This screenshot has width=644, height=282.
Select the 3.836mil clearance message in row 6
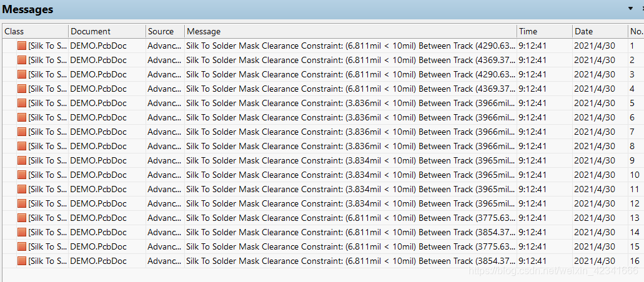click(x=350, y=117)
